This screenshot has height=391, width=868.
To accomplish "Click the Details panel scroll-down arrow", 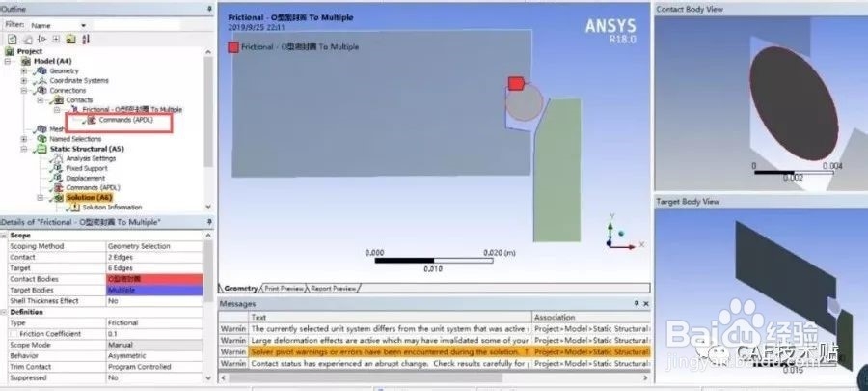I will (208, 378).
